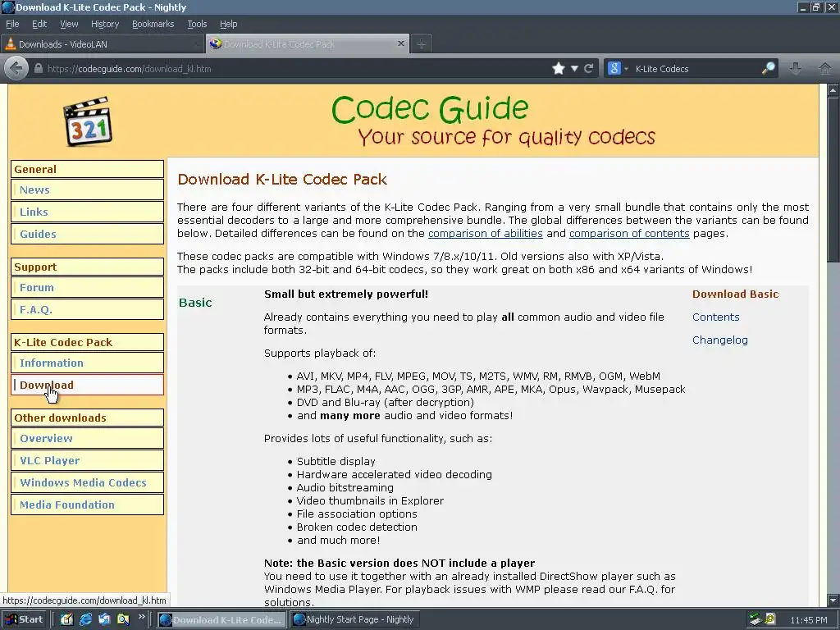Image resolution: width=840 pixels, height=630 pixels.
Task: Click the Download K-Lite Codec Pack heading
Action: [282, 179]
